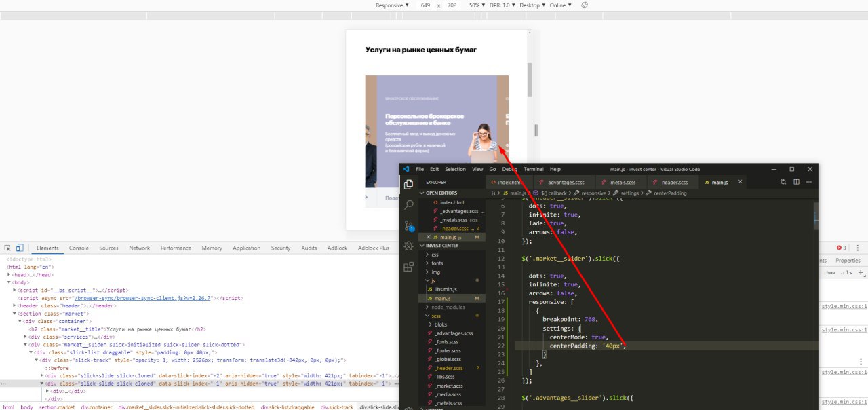Viewport: 868px width, 410px height.
Task: Open the browser-sync-client.js script link
Action: point(143,298)
